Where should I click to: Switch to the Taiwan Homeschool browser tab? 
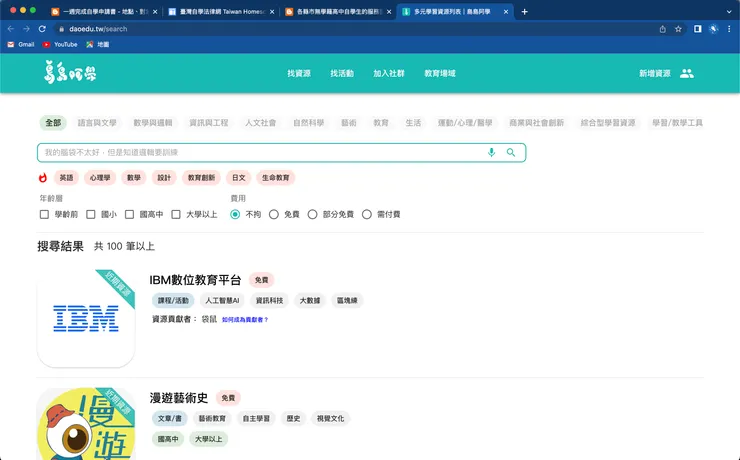click(221, 12)
